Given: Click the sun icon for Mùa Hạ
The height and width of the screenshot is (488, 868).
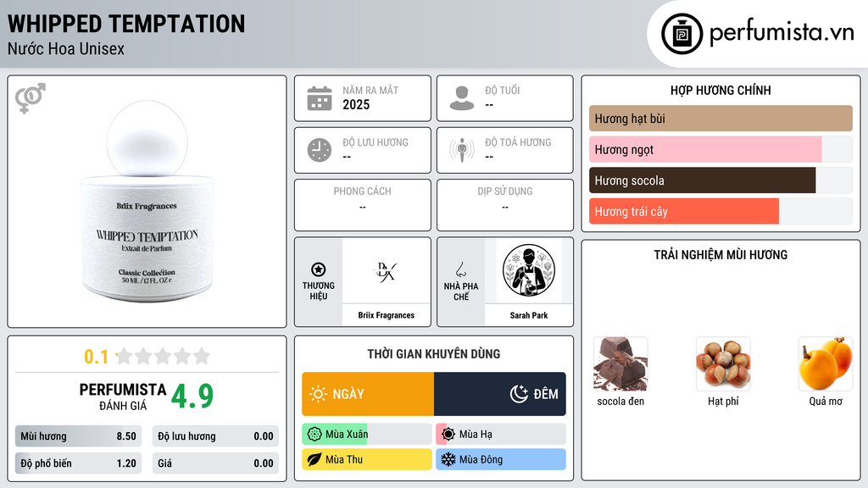Looking at the screenshot, I should [x=448, y=435].
